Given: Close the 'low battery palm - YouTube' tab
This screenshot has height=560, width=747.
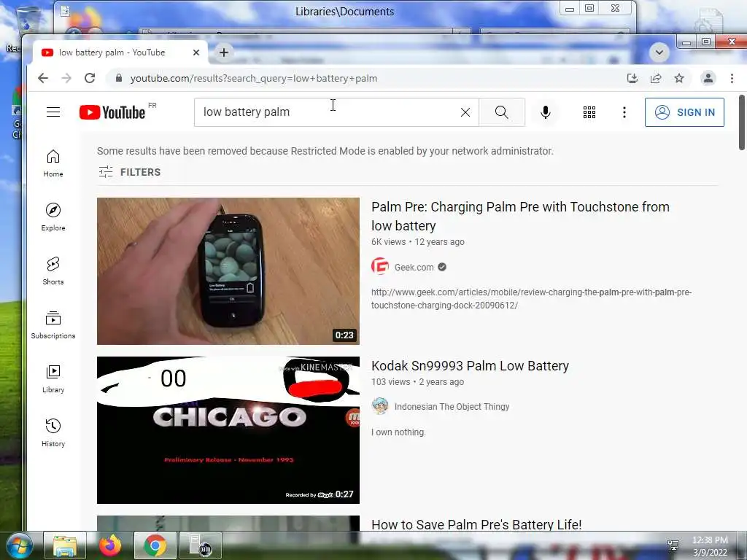Looking at the screenshot, I should 196,52.
